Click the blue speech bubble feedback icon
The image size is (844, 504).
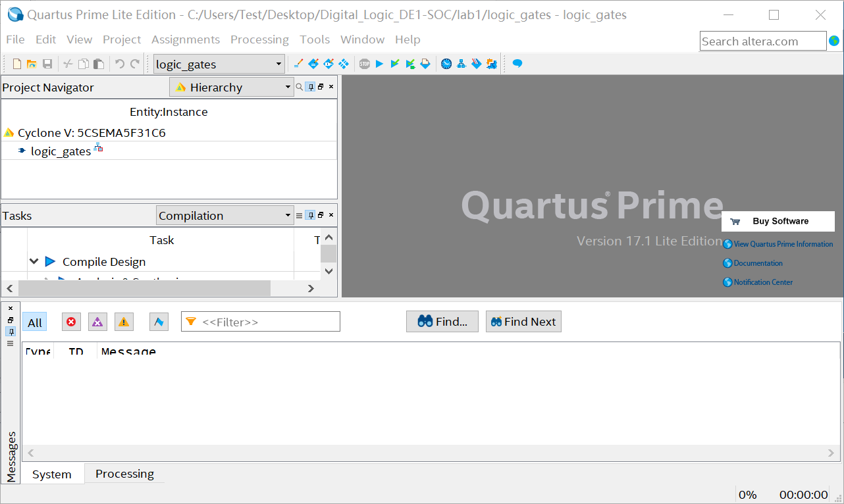coord(517,64)
